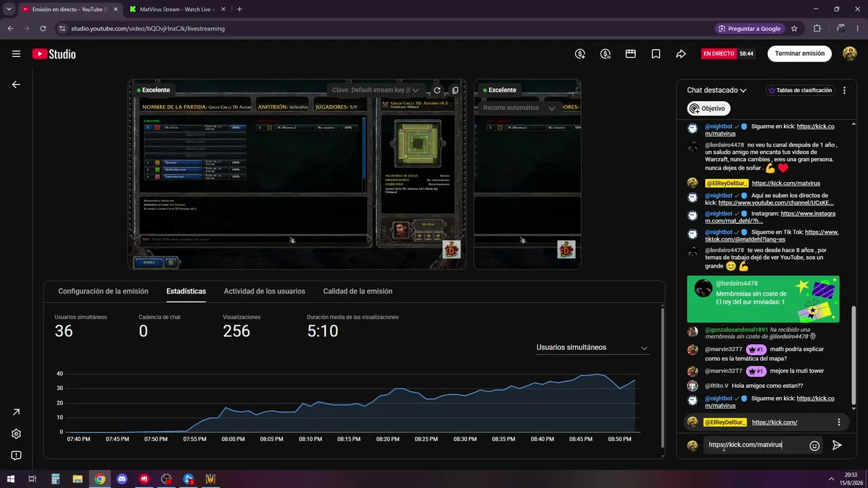Viewport: 868px width, 488px height.
Task: Open the youtube.com/channel link in chat
Action: [x=776, y=203]
